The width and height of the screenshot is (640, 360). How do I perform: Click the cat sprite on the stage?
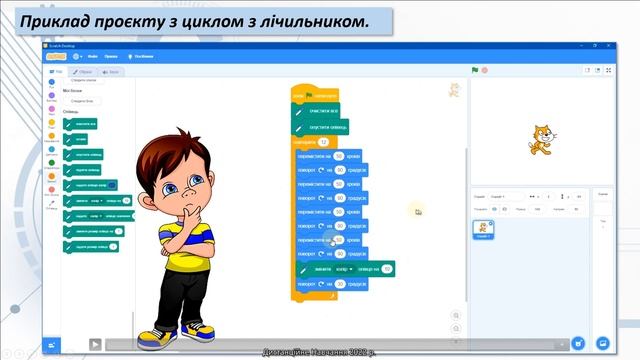click(542, 140)
